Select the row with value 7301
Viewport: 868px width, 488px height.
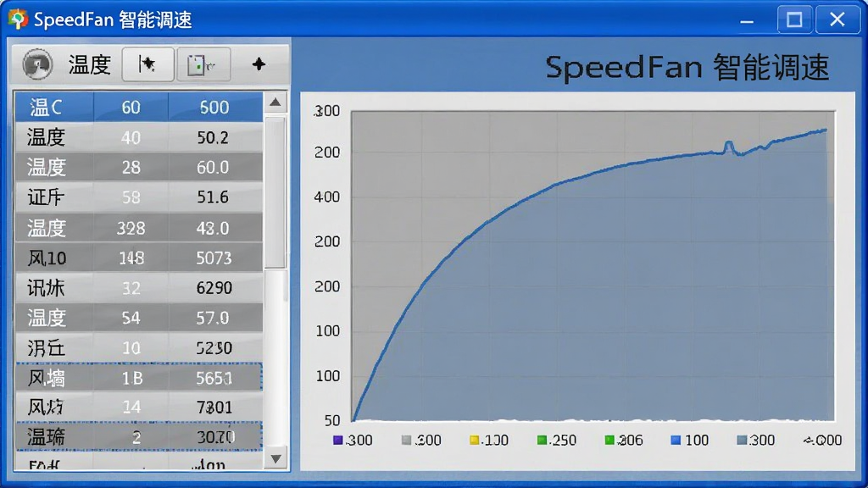138,408
